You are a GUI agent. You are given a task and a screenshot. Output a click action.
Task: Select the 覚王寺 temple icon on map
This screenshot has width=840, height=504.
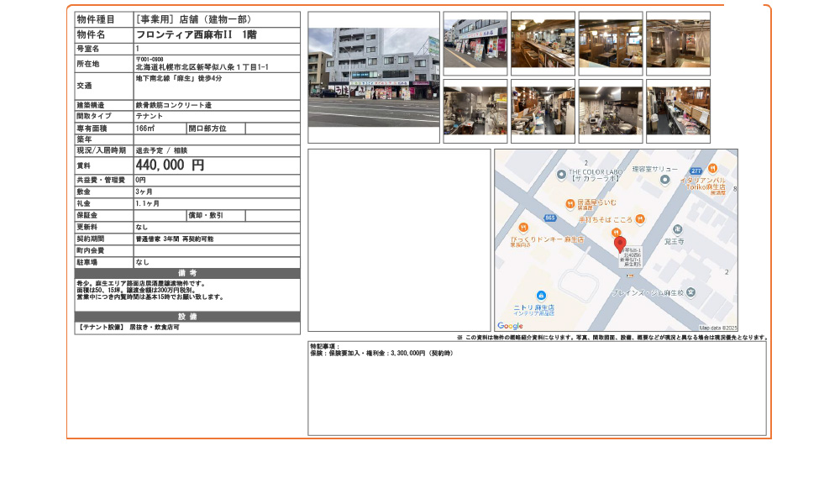(676, 228)
